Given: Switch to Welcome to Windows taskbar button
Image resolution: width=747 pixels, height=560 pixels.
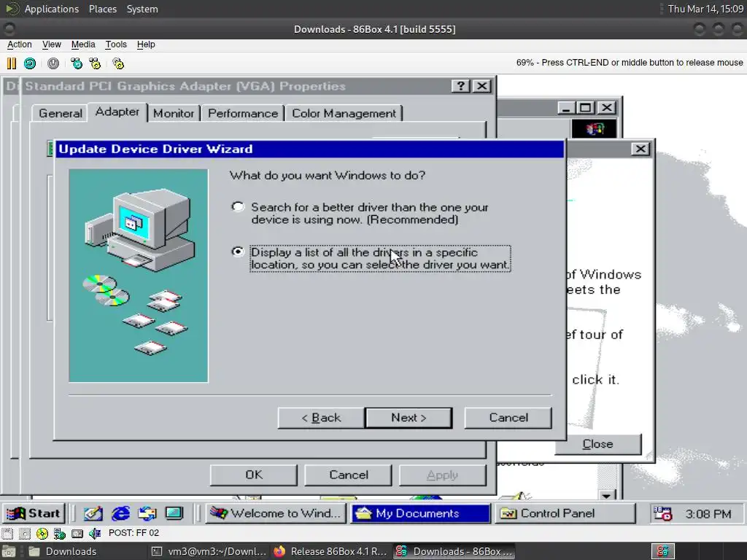Looking at the screenshot, I should (276, 513).
